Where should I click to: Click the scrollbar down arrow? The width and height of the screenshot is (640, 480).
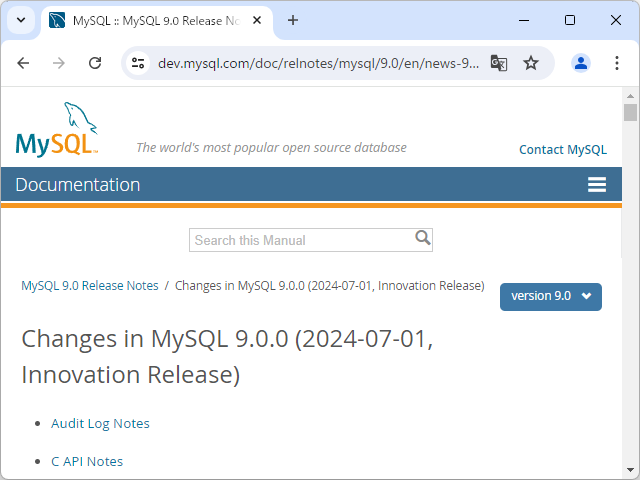pyautogui.click(x=630, y=470)
